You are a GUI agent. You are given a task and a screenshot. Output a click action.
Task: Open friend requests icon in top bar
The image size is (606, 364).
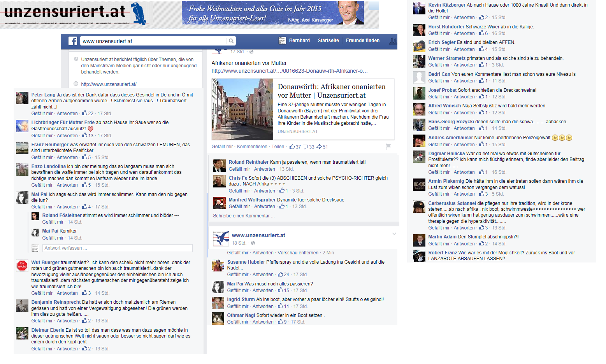click(393, 40)
